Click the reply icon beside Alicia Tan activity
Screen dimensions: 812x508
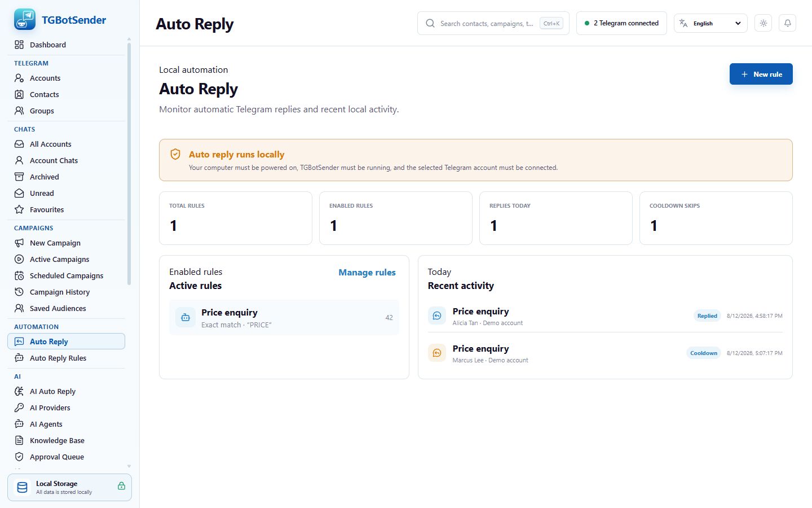[x=437, y=316]
